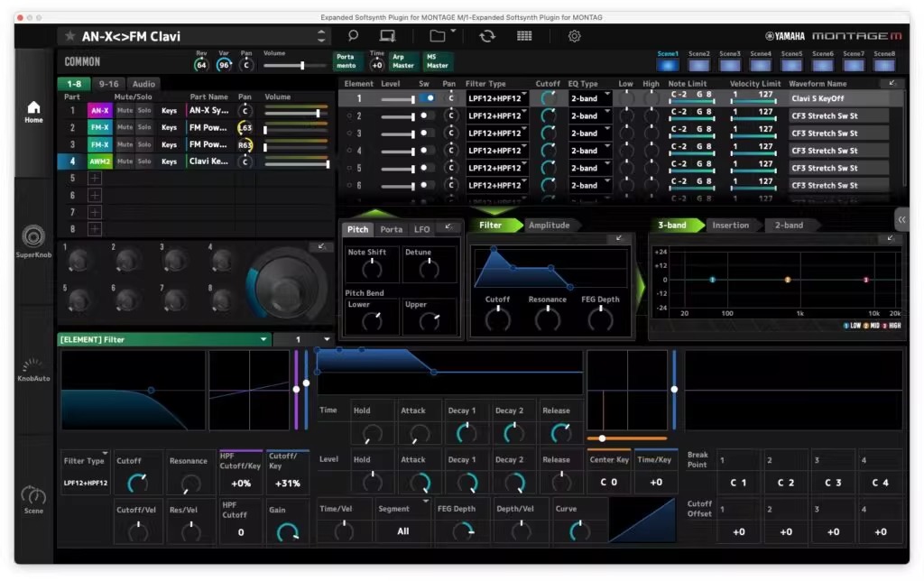The width and height of the screenshot is (924, 581).
Task: Mark performance favorite with star icon
Action: pos(69,36)
